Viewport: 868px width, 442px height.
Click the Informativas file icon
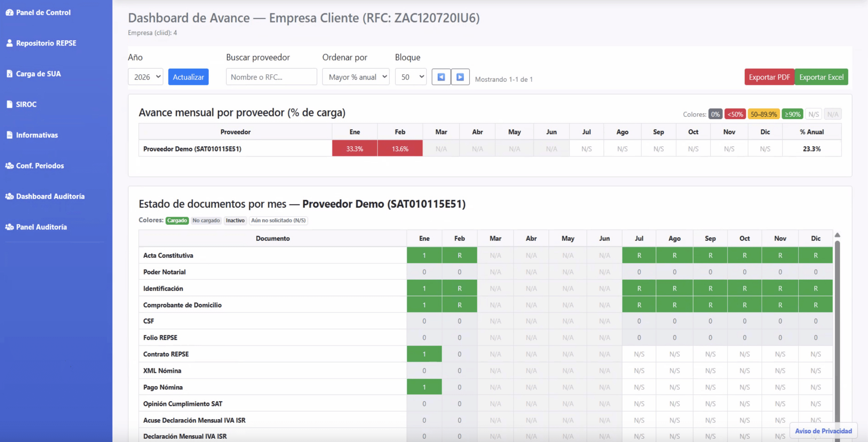[x=9, y=135]
